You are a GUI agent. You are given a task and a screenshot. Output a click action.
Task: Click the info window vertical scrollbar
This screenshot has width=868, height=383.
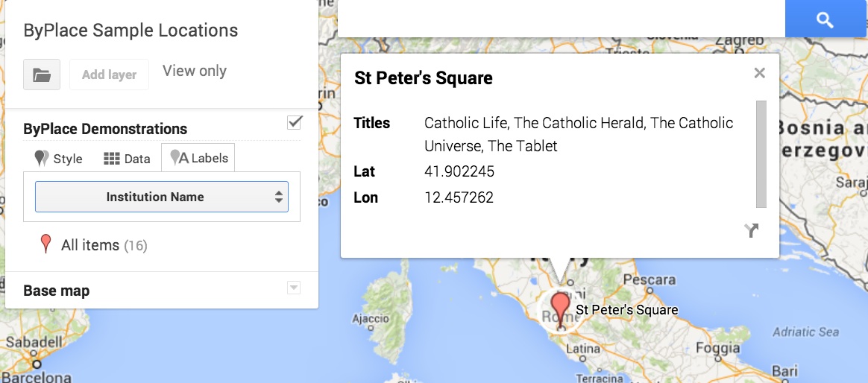pos(761,153)
